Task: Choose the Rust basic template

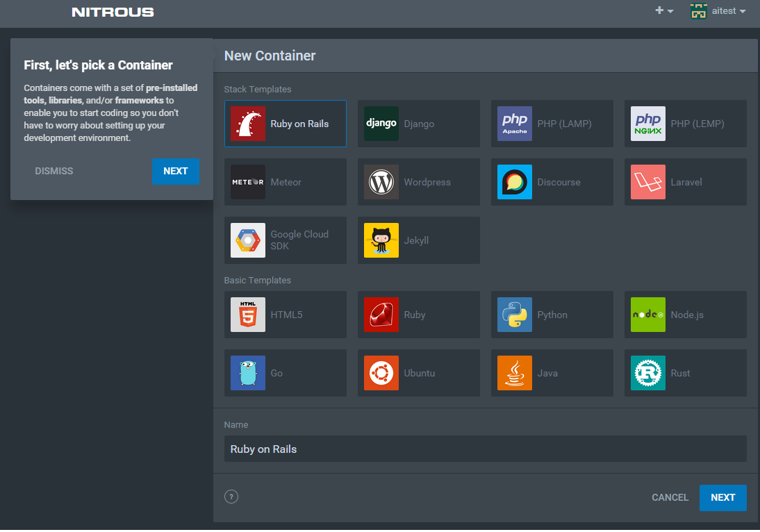Action: (x=685, y=373)
